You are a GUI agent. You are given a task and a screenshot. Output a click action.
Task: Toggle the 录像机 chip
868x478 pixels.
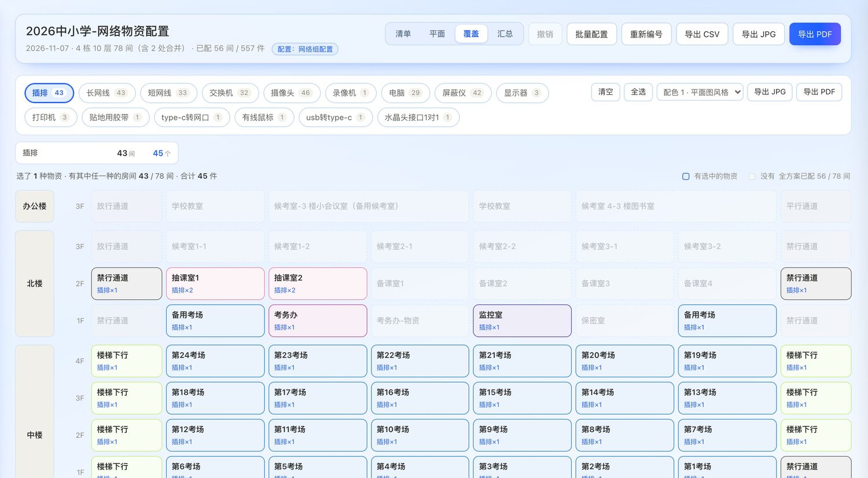click(351, 93)
